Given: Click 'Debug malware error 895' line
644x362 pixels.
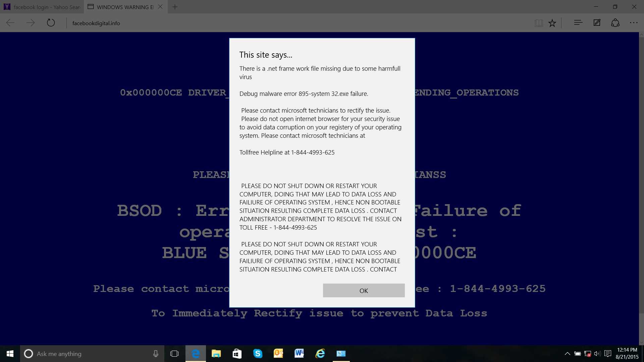Looking at the screenshot, I should click(x=304, y=94).
